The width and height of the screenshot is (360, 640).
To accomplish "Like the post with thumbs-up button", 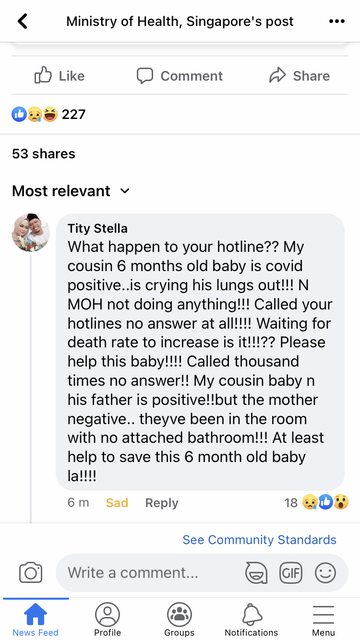I will [x=60, y=76].
